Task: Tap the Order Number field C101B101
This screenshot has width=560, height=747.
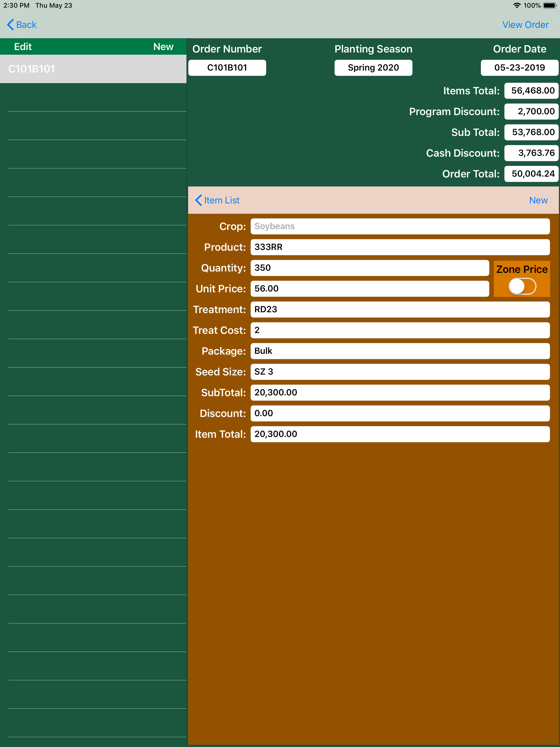Action: point(227,68)
